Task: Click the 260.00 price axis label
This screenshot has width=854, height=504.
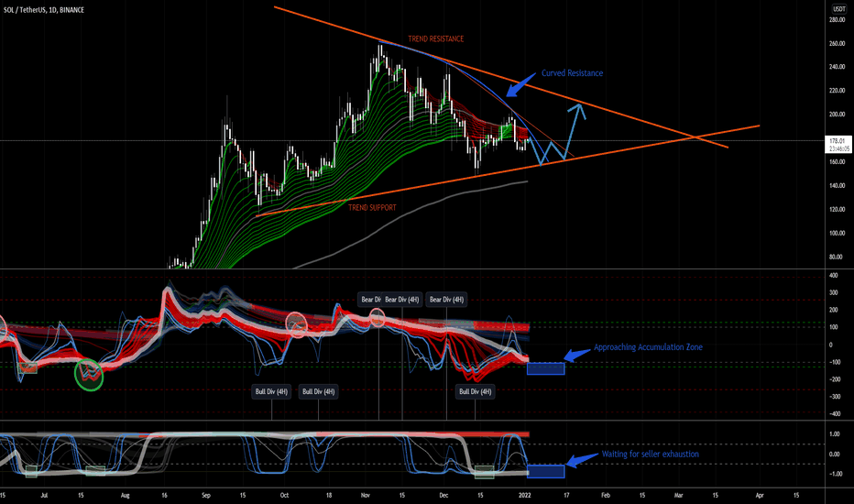Action: [838, 44]
